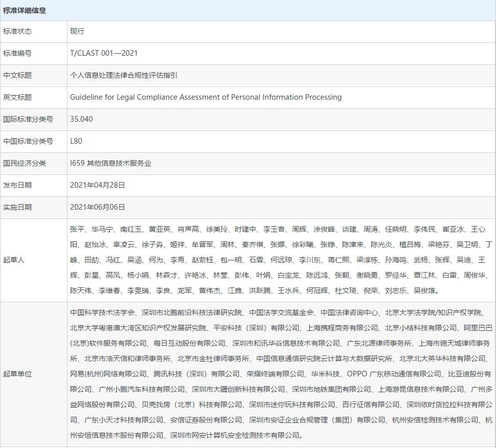Select the implementation date 2021年06月06日
Image resolution: width=496 pixels, height=448 pixels.
[97, 207]
